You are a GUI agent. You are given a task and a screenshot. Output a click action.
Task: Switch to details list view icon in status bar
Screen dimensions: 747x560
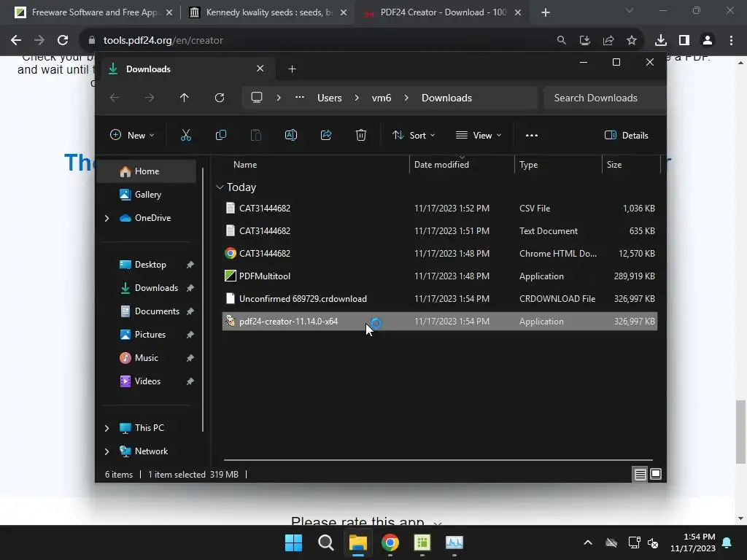coord(640,474)
